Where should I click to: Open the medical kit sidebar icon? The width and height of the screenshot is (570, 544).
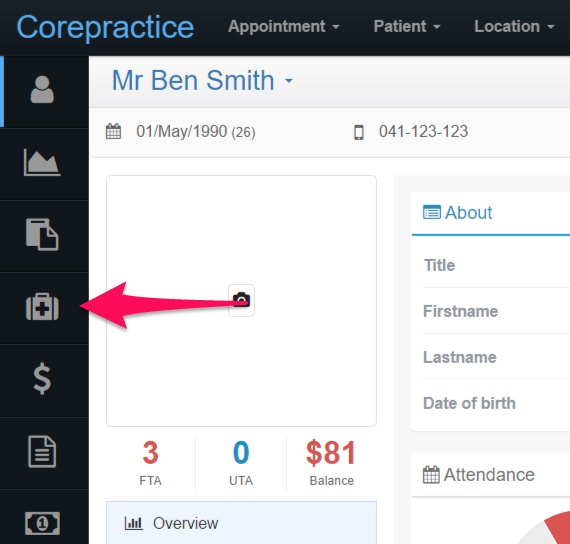[42, 307]
